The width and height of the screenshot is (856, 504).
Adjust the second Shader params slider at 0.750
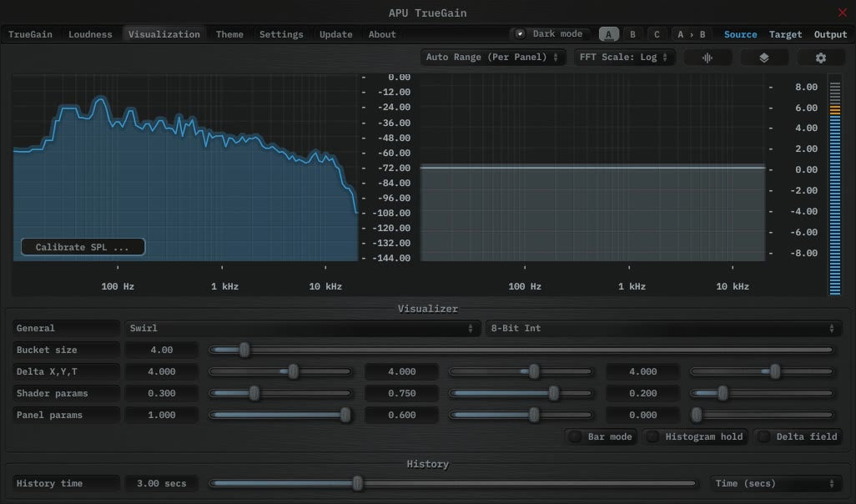tap(521, 393)
